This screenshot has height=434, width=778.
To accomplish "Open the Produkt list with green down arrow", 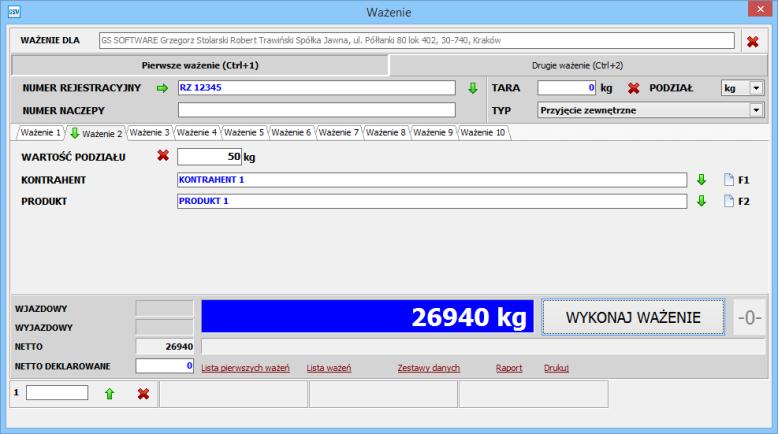I will click(x=701, y=201).
